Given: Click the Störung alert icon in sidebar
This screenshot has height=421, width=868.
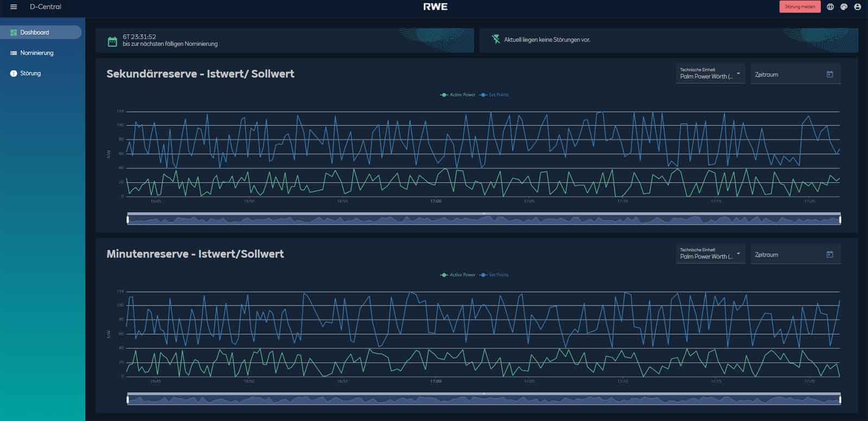Looking at the screenshot, I should [x=14, y=73].
